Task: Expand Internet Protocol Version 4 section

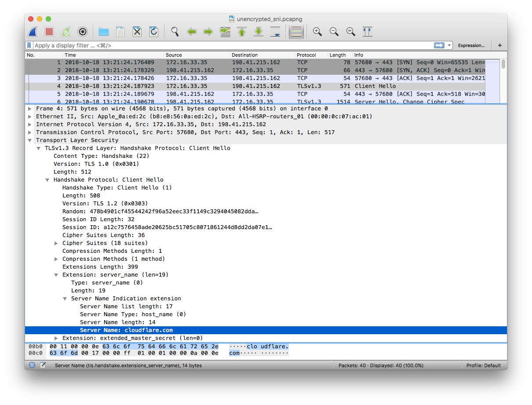Action: coord(29,124)
